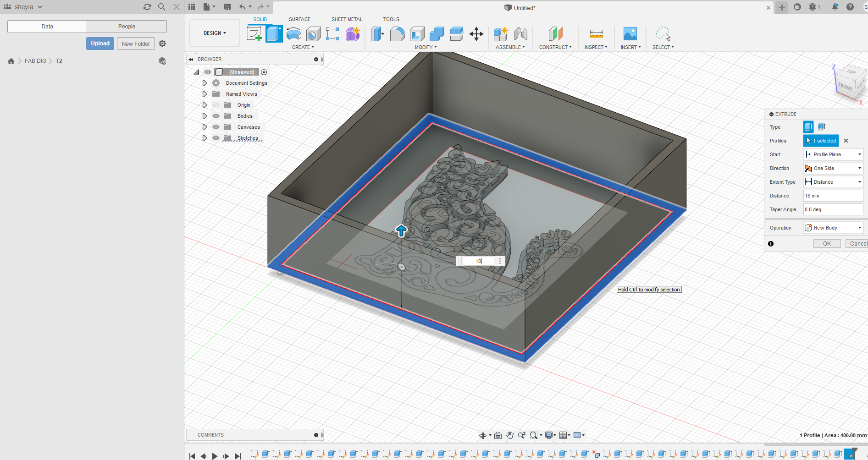Image resolution: width=868 pixels, height=460 pixels.
Task: Click the Fillet tool in Modify
Action: [397, 34]
